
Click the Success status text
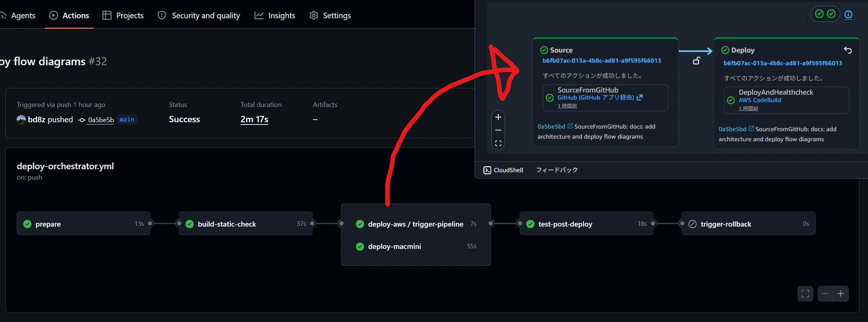184,119
